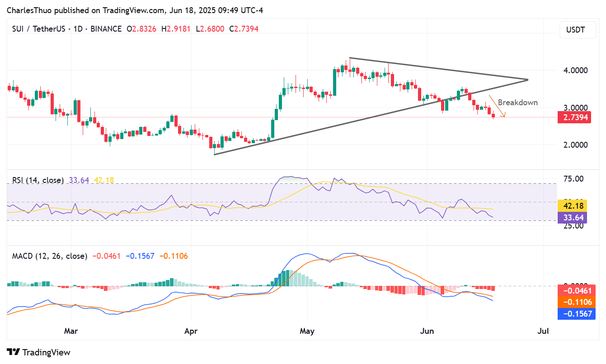Click the Breakdown annotation text
This screenshot has height=364, width=606.
pos(518,103)
